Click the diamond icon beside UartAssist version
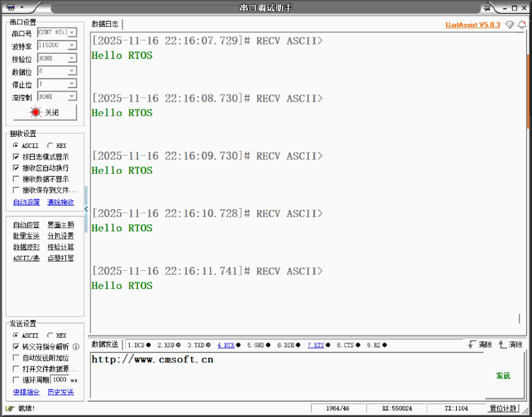Screen dimensions: 532x417 pyautogui.click(x=510, y=25)
